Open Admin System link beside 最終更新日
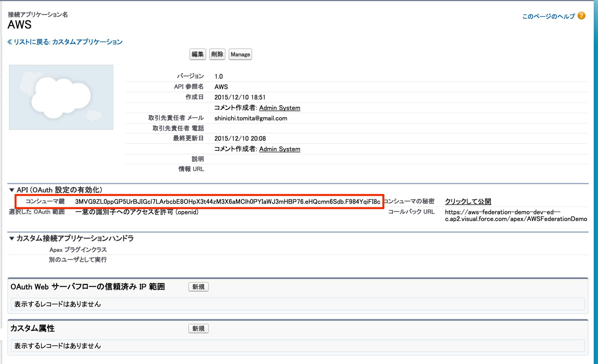This screenshot has width=598, height=364. coord(280,149)
